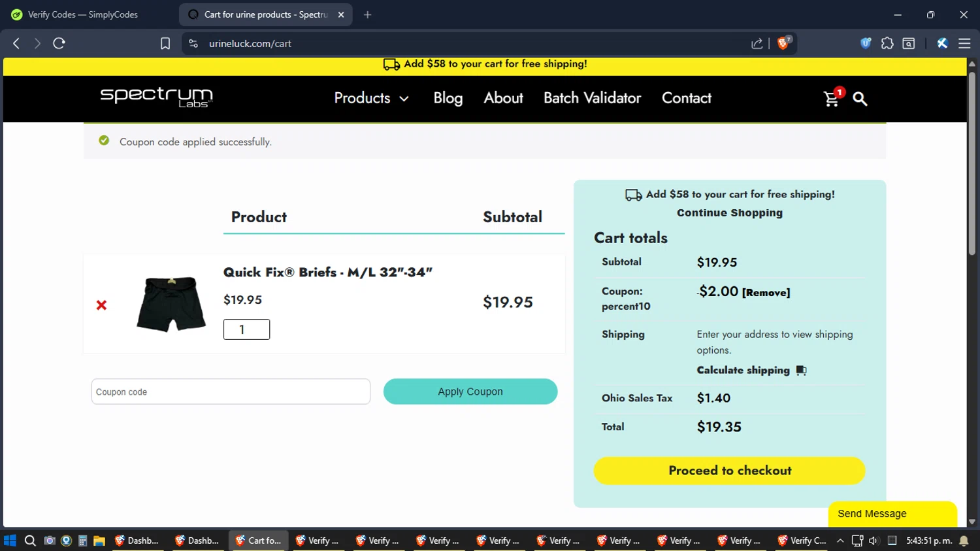Click the page vertical scrollbar thumb
This screenshot has width=980, height=551.
(972, 163)
